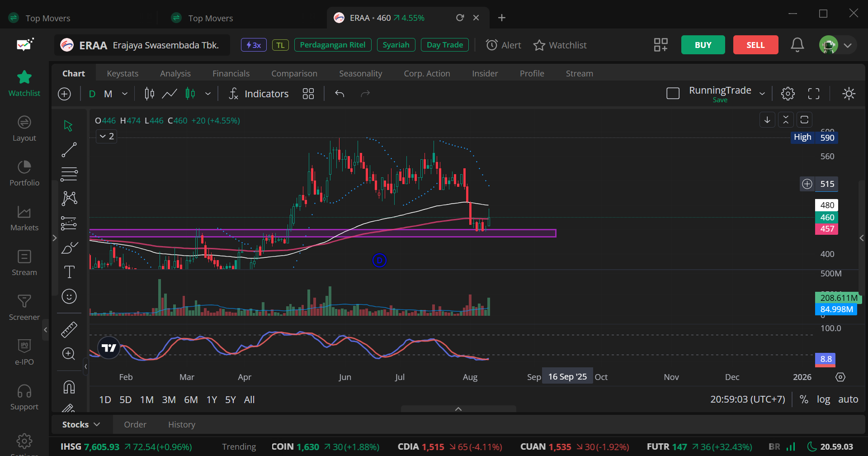The width and height of the screenshot is (868, 456).
Task: Expand the indicator legend collapse arrow
Action: (x=107, y=136)
